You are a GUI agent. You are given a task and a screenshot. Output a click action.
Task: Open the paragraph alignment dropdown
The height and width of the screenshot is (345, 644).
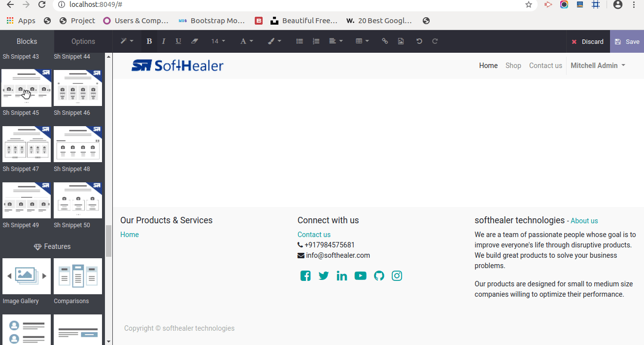[x=336, y=41]
